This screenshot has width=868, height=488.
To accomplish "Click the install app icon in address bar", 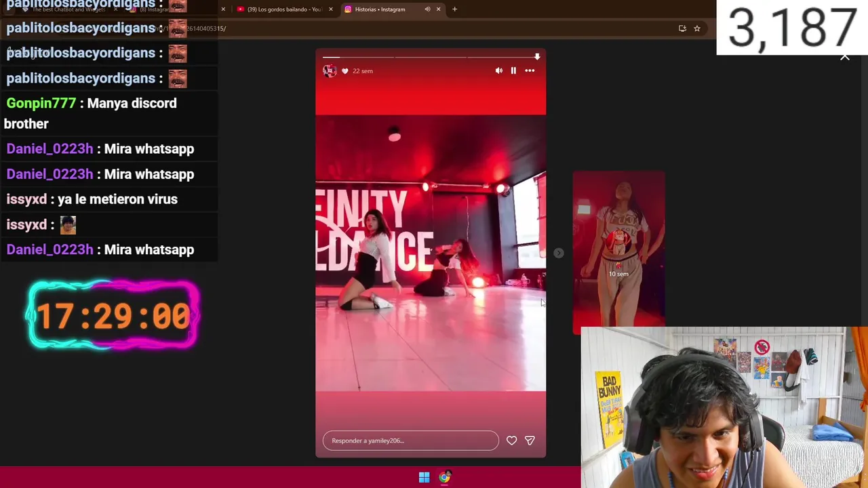I will pos(682,28).
